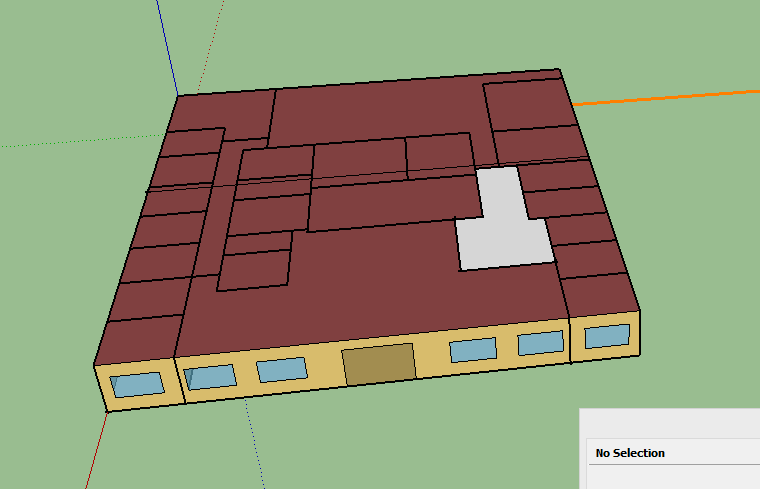Click the second window from the left end
The width and height of the screenshot is (760, 489).
tap(210, 377)
